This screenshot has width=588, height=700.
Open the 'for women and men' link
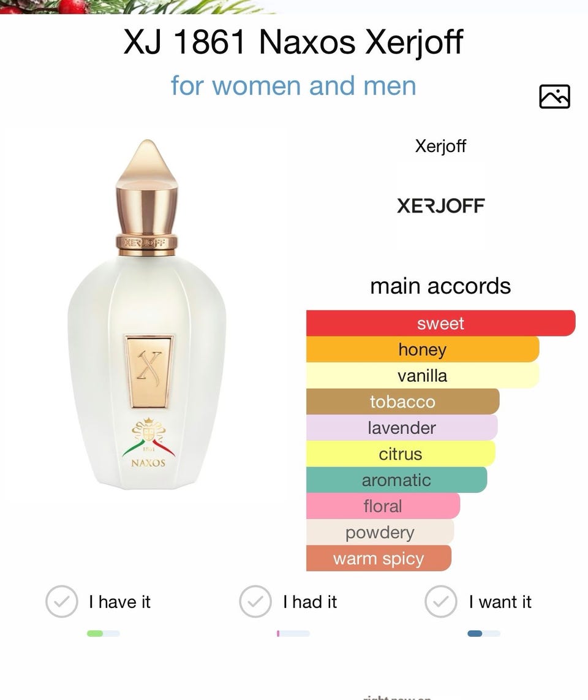click(x=293, y=85)
